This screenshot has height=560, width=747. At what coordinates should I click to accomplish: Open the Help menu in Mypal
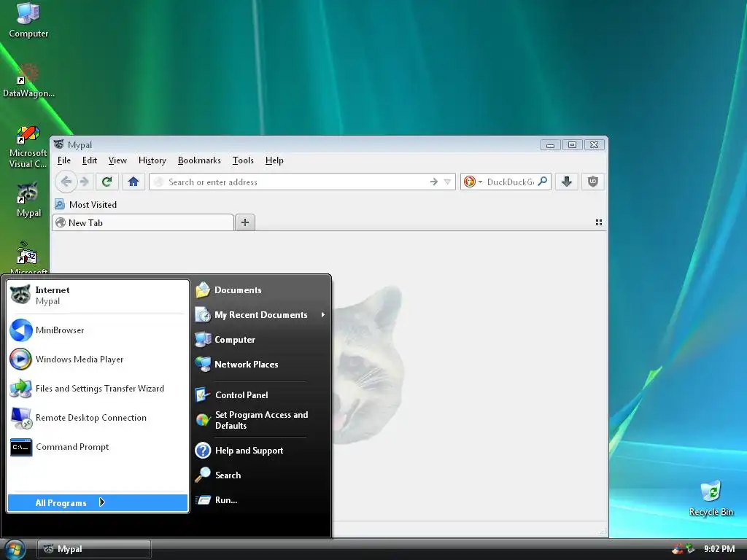click(274, 160)
